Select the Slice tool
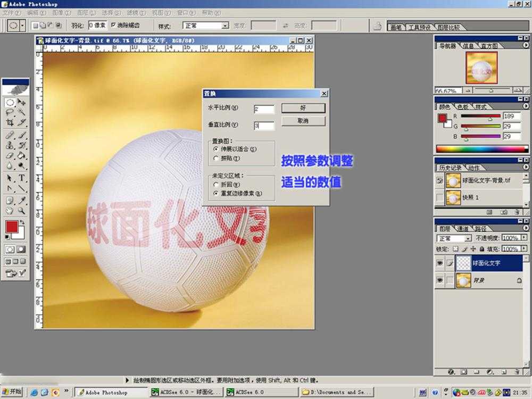The width and height of the screenshot is (532, 399). [x=22, y=122]
